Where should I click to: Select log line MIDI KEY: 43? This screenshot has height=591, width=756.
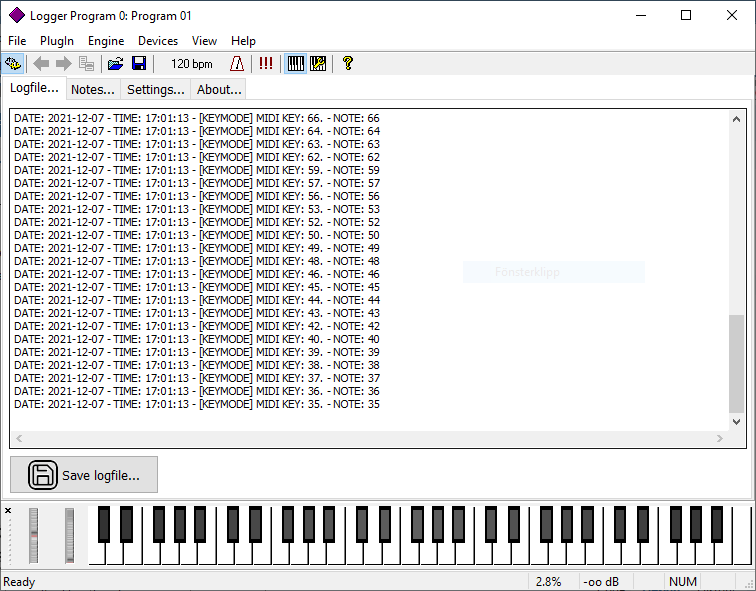point(197,313)
